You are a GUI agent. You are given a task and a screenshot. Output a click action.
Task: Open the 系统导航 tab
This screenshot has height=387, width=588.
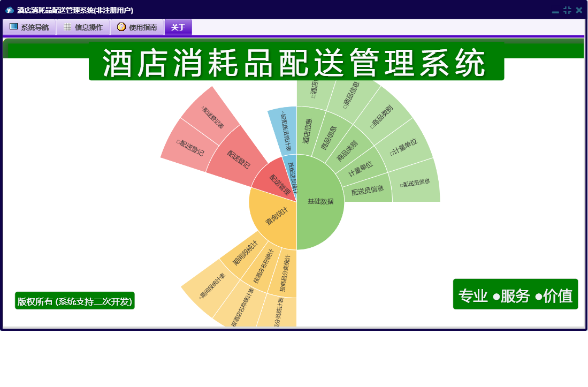coord(29,27)
